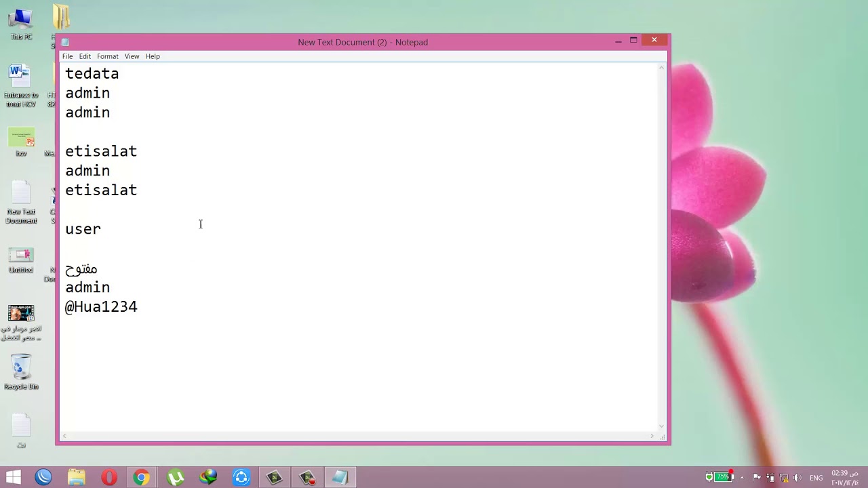Switch to the Camtasia taskbar icon

tap(275, 477)
